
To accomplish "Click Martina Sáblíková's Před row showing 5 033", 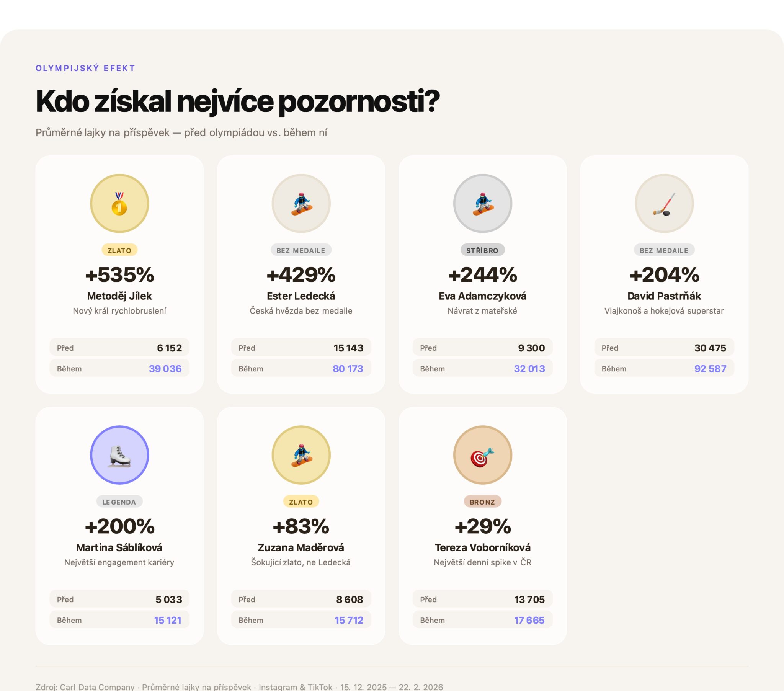I will (119, 599).
